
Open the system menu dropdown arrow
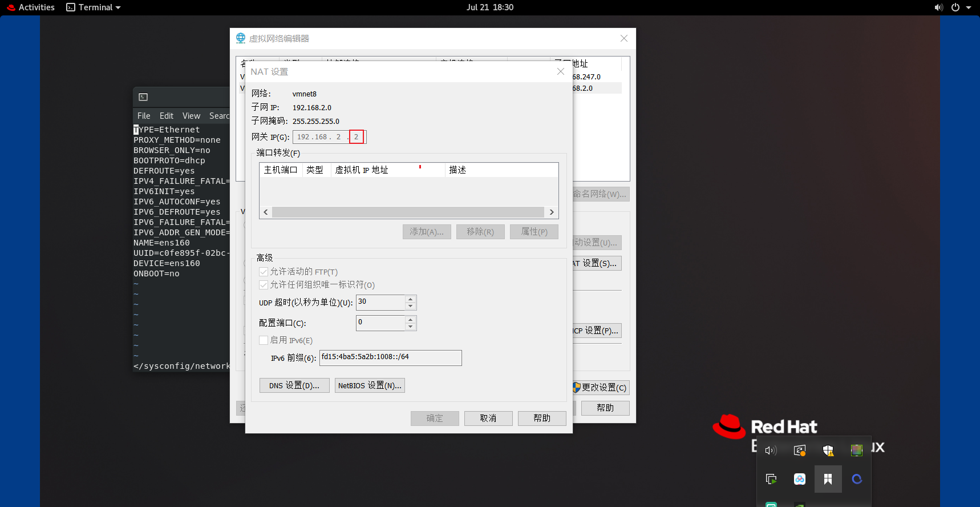[x=969, y=7]
